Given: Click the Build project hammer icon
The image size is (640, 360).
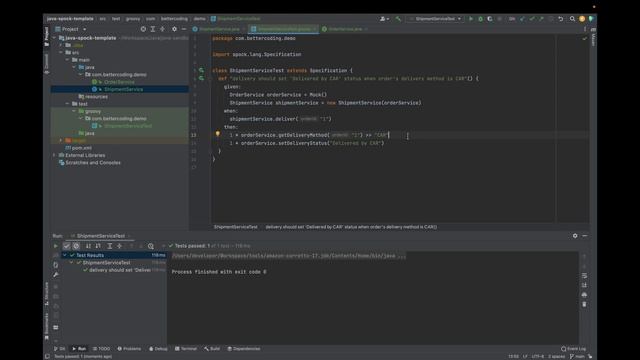Looking at the screenshot, I should point(398,19).
